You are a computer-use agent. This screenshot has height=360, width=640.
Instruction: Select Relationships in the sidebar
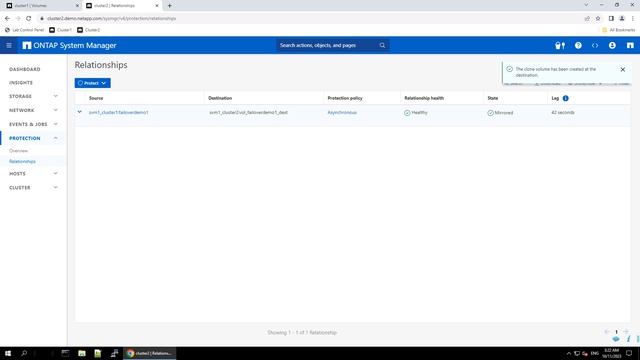pos(22,162)
